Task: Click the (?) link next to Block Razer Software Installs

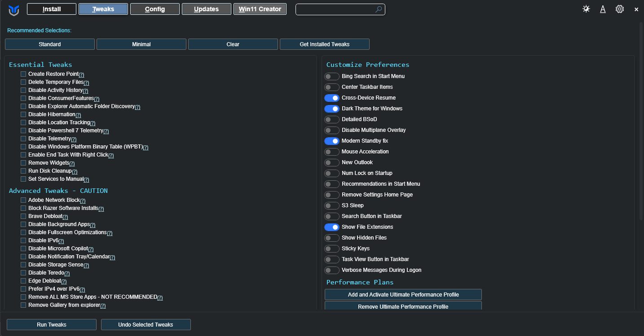Action: point(101,209)
